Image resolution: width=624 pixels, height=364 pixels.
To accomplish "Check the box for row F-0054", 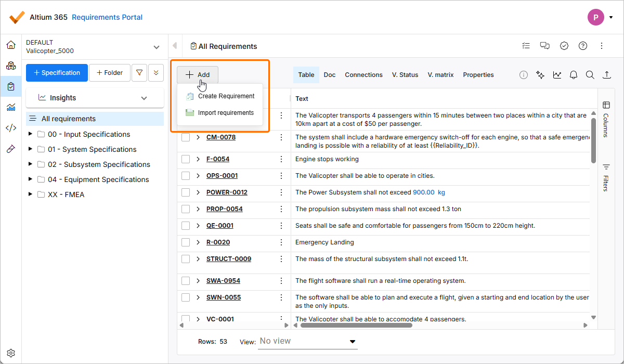I will pos(186,159).
